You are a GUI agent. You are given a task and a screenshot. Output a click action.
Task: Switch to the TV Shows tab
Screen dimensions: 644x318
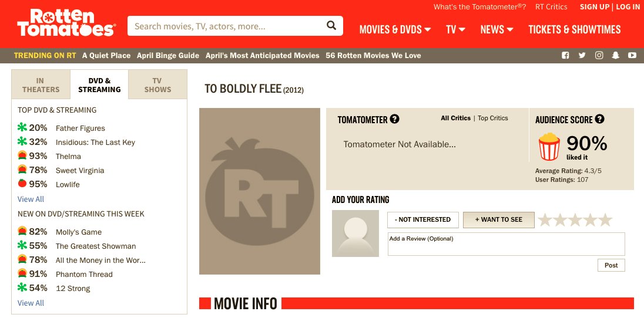(157, 85)
